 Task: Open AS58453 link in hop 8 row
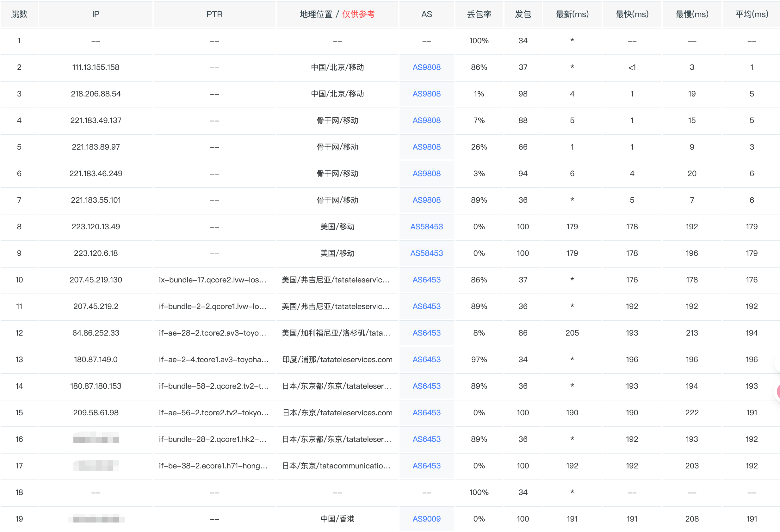(x=426, y=226)
